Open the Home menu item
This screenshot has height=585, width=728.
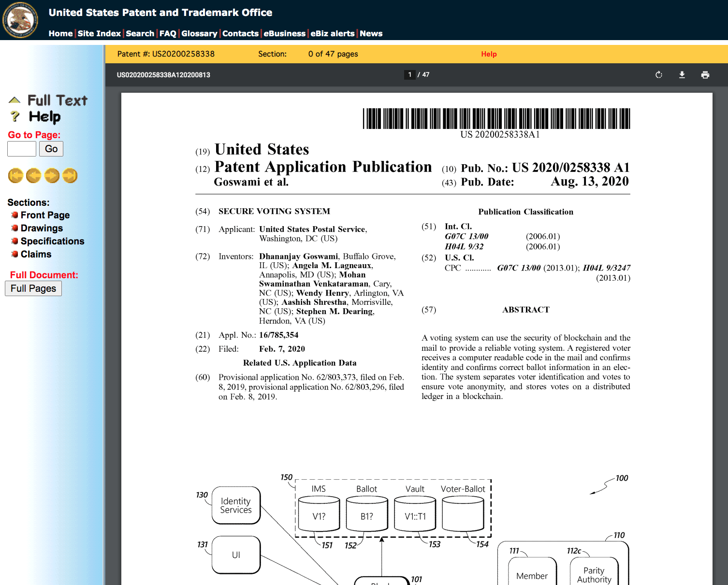pyautogui.click(x=60, y=33)
